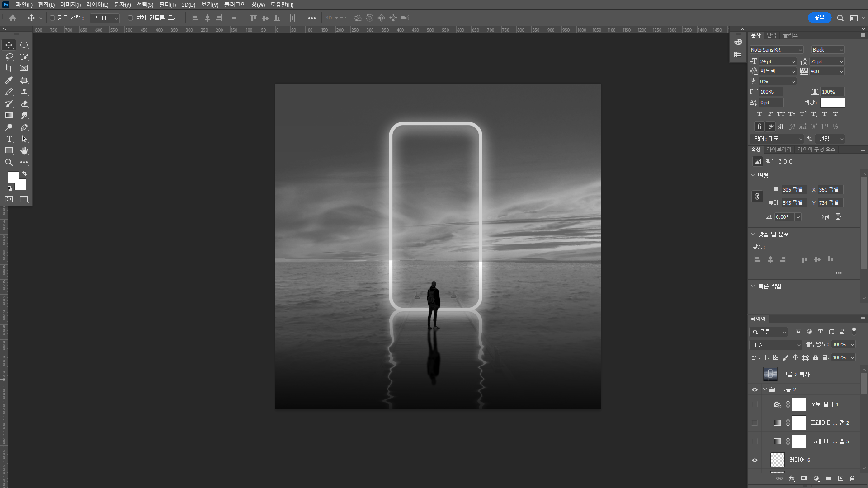Enable the 자동 선택 checkbox

tap(52, 18)
